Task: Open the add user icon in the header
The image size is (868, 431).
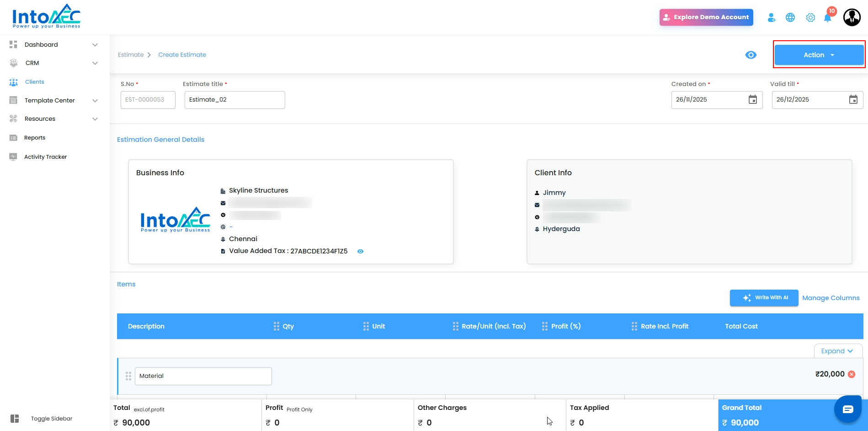Action: pyautogui.click(x=772, y=17)
